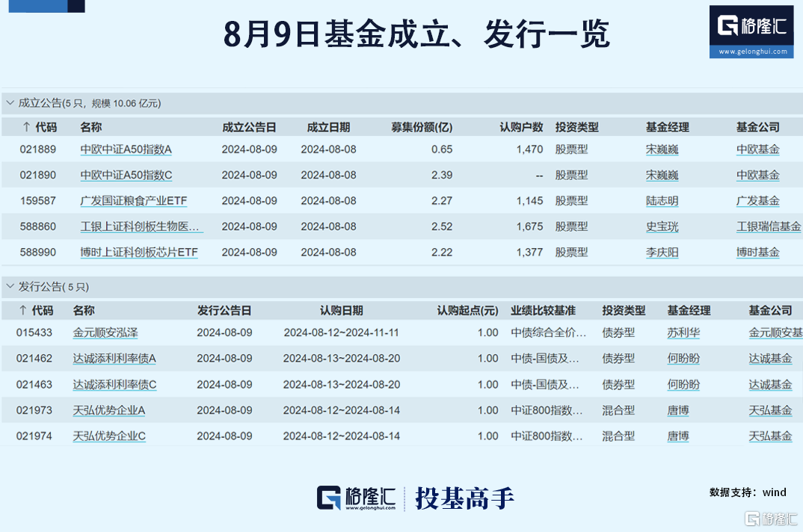Click the 业绩比较基准 column header
This screenshot has height=532, width=803.
coord(543,310)
